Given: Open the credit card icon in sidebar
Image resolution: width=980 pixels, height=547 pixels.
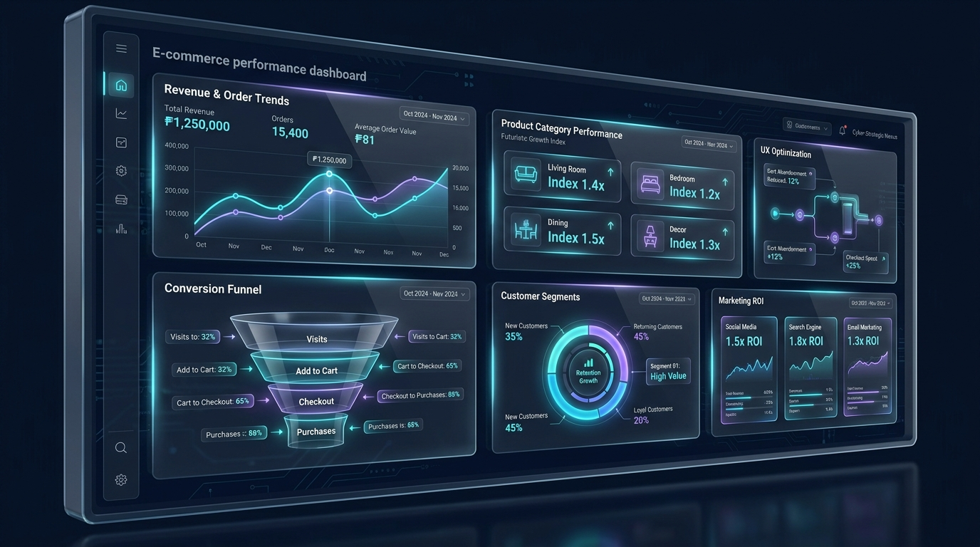Looking at the screenshot, I should tap(121, 200).
